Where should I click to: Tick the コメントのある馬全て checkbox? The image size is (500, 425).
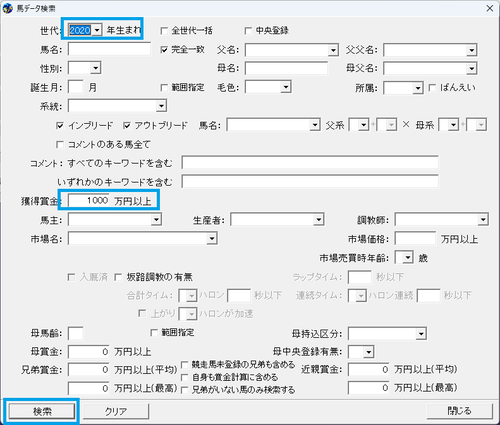tap(60, 145)
